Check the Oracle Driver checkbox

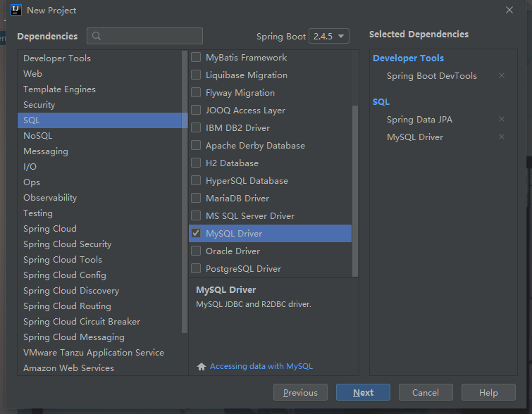pos(196,251)
